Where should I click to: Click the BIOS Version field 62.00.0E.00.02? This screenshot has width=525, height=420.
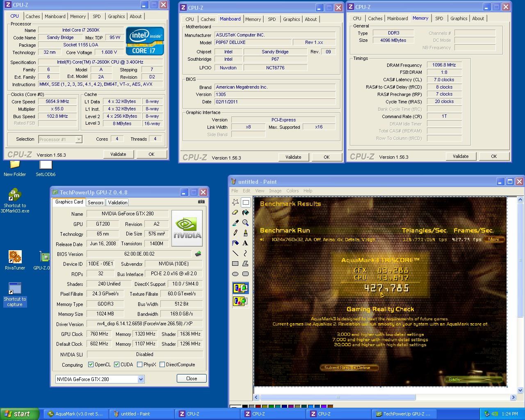click(x=139, y=254)
